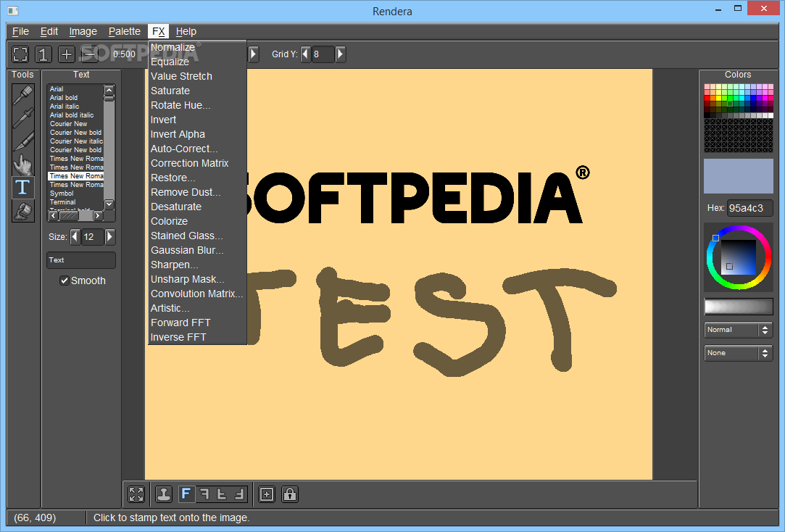Open the Edit menu
The width and height of the screenshot is (785, 532).
coord(49,32)
